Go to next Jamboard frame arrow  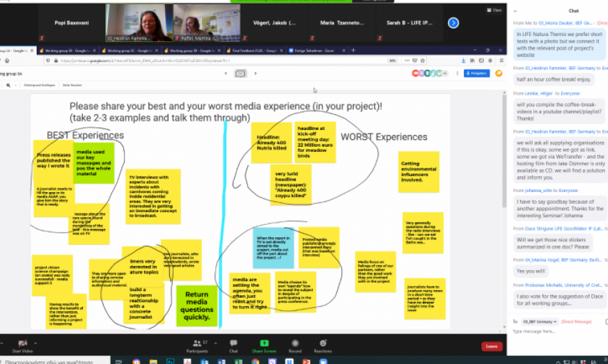(256, 73)
